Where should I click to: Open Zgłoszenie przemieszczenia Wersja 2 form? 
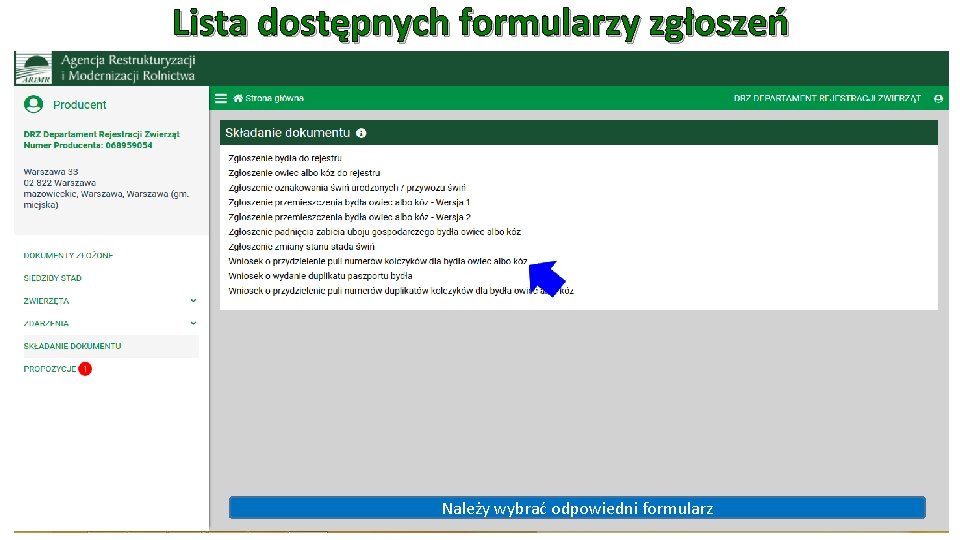tap(350, 217)
